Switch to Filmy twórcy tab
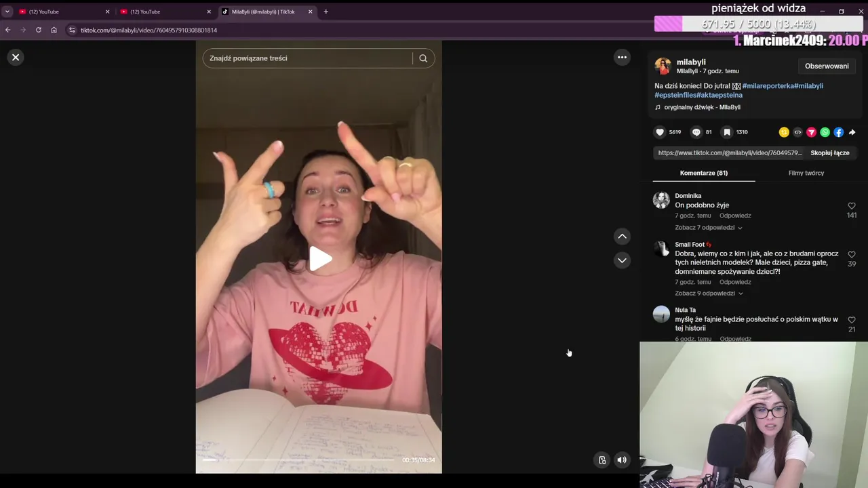This screenshot has width=868, height=488. pyautogui.click(x=806, y=173)
